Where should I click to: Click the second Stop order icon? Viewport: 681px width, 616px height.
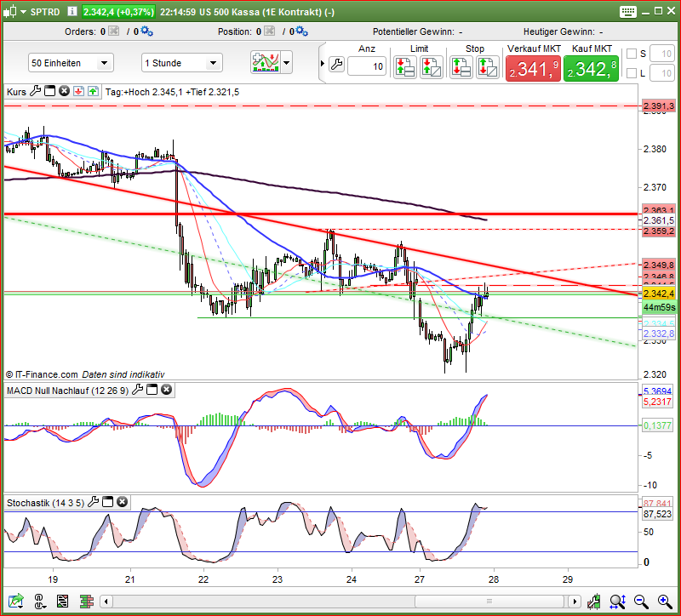(x=487, y=67)
